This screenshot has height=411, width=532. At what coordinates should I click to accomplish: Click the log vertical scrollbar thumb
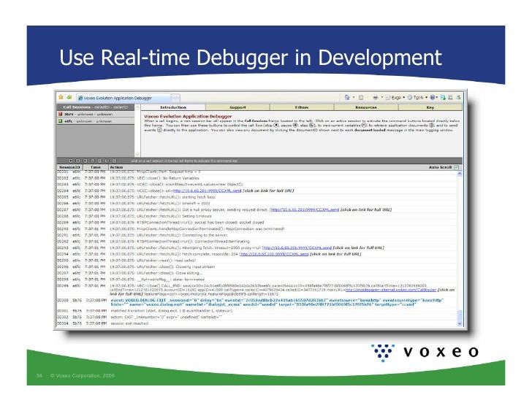[460, 315]
